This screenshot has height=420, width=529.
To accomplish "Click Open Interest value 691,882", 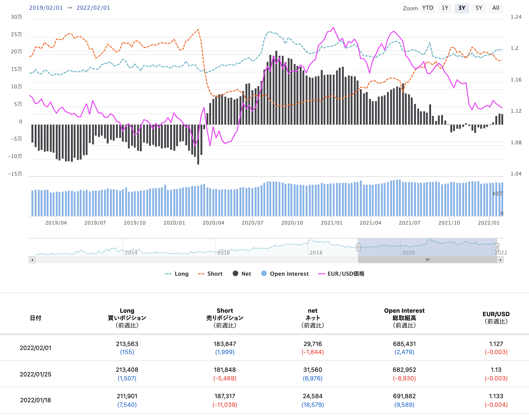I will click(x=404, y=396).
